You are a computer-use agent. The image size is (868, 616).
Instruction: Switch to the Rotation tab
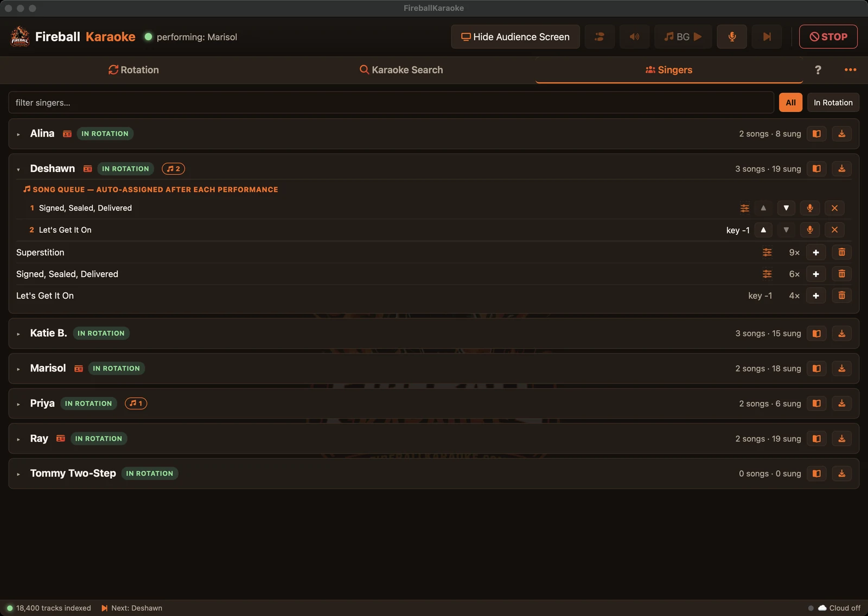(x=133, y=70)
